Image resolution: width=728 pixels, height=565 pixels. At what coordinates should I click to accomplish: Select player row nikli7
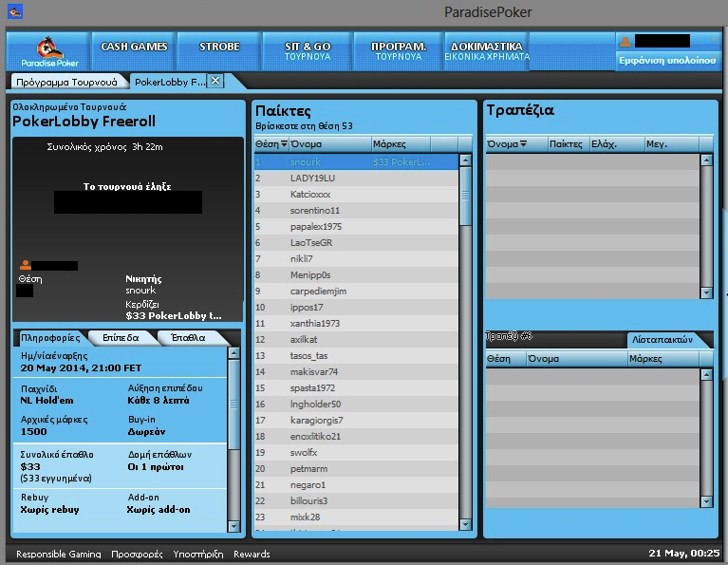[x=356, y=259]
